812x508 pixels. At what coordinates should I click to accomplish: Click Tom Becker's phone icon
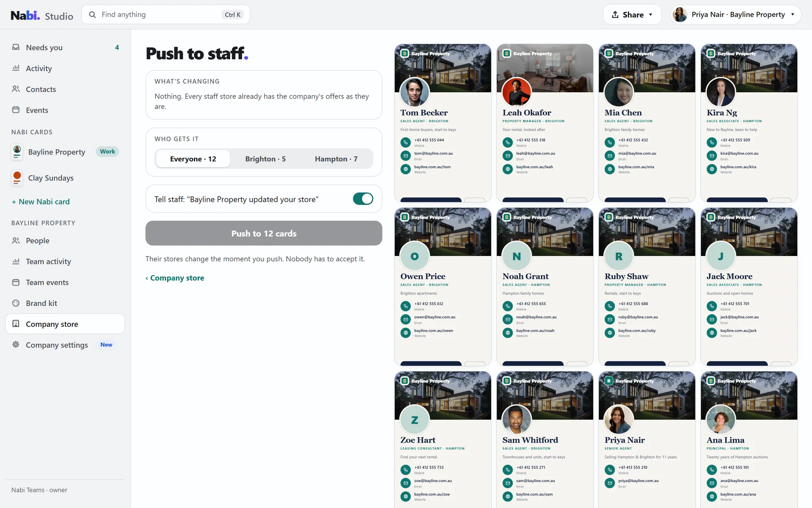tap(406, 142)
